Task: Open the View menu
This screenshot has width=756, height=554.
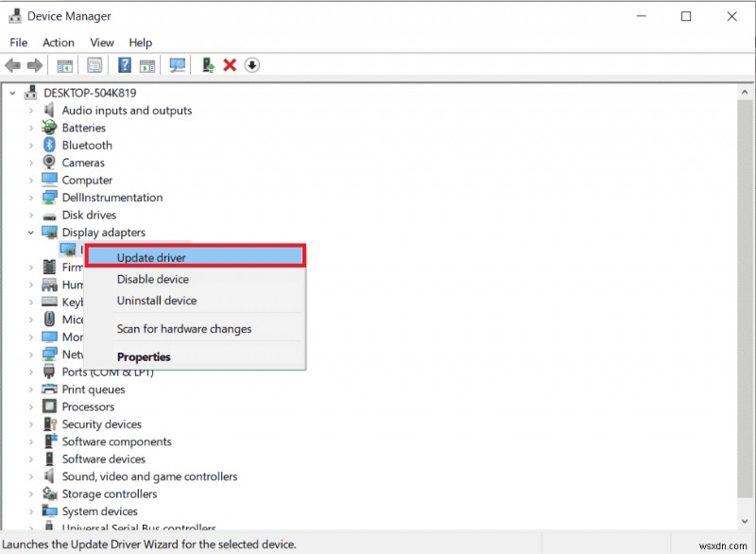Action: [101, 43]
